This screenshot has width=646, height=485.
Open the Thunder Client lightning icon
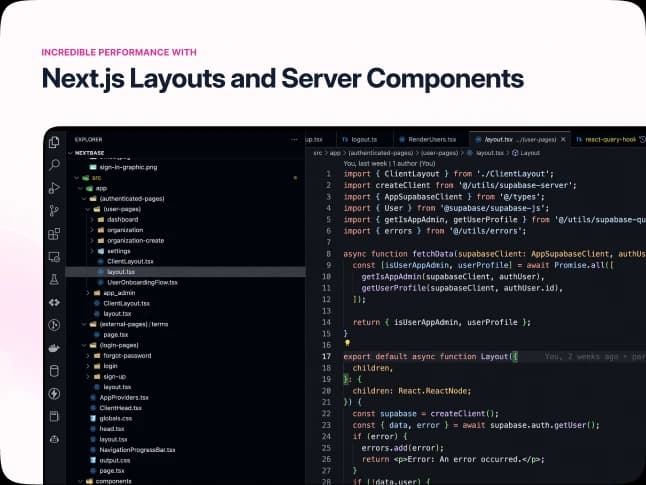click(54, 394)
